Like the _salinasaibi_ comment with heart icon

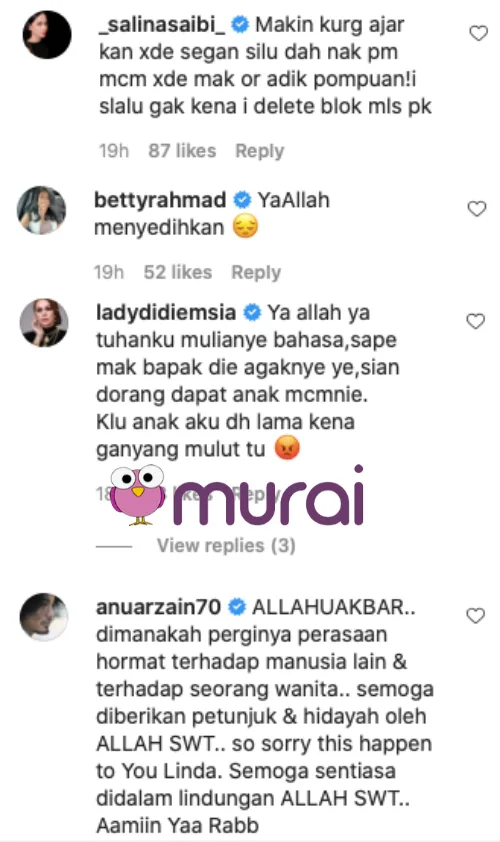(479, 33)
